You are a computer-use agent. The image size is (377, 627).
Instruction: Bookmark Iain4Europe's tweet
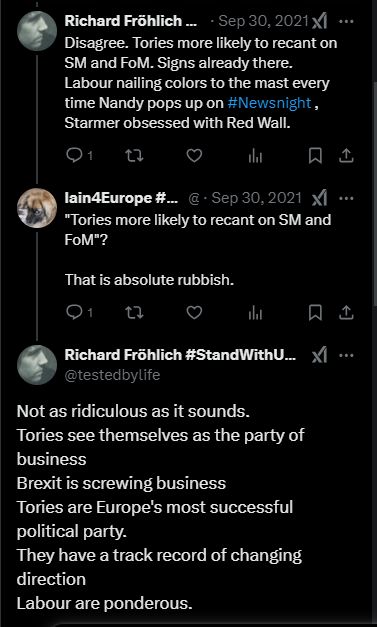pos(315,313)
